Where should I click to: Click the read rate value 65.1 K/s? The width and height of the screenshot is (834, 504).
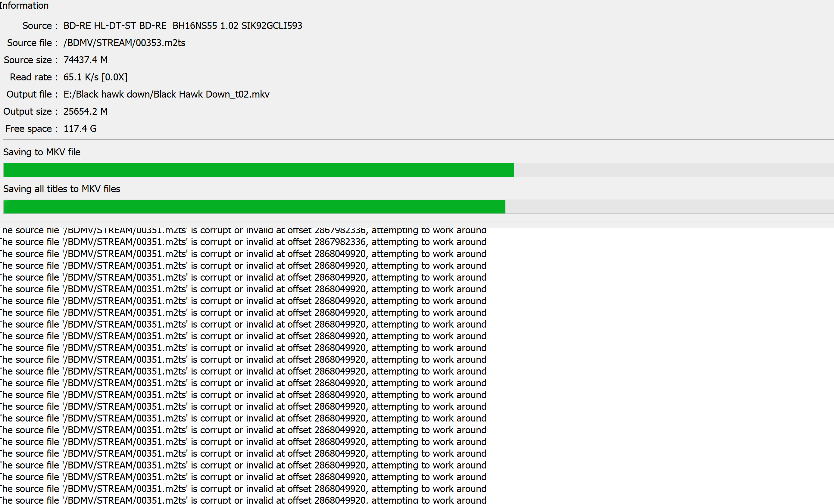[x=95, y=77]
